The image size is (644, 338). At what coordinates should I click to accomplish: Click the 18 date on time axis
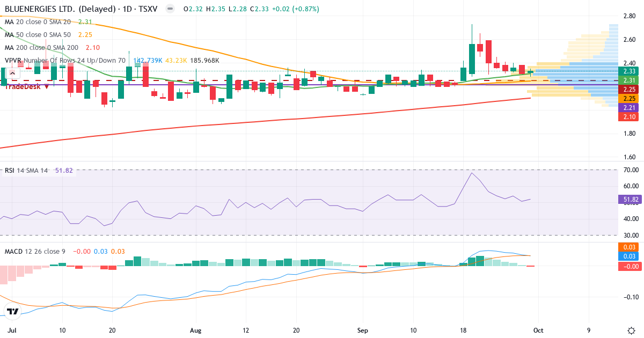[464, 329]
